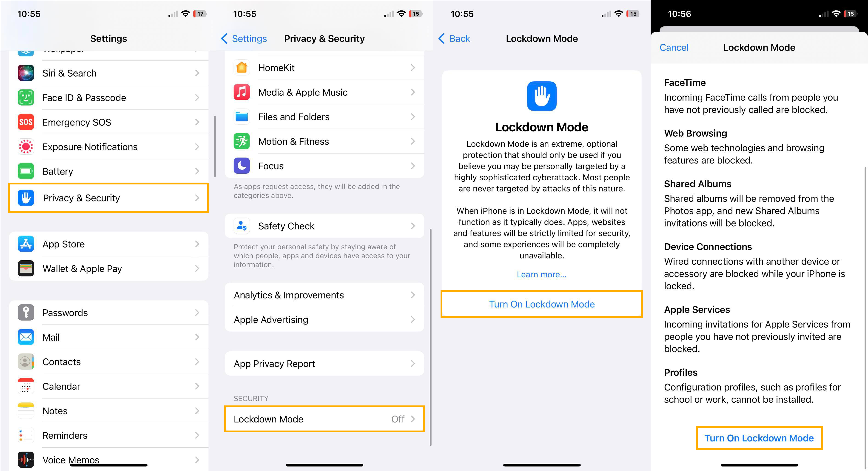Enable Lockdown Mode via turn on button
Viewport: 868px width, 471px height.
758,438
